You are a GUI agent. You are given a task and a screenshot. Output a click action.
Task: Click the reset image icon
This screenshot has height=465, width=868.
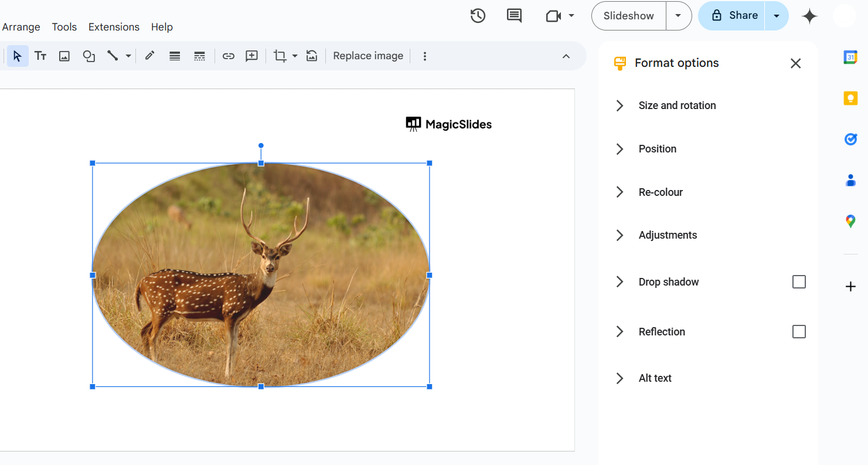pyautogui.click(x=312, y=56)
